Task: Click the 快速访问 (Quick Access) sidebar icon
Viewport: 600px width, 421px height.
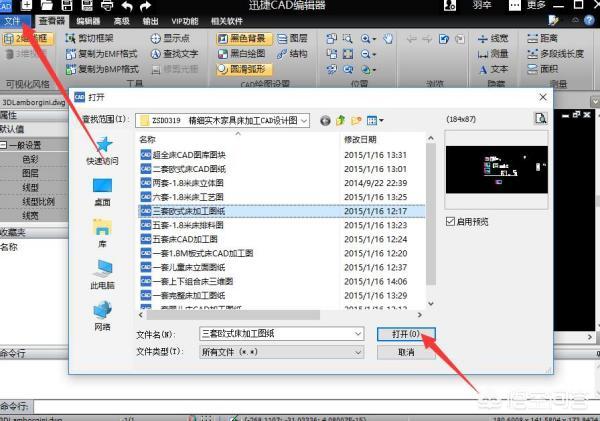Action: point(101,148)
